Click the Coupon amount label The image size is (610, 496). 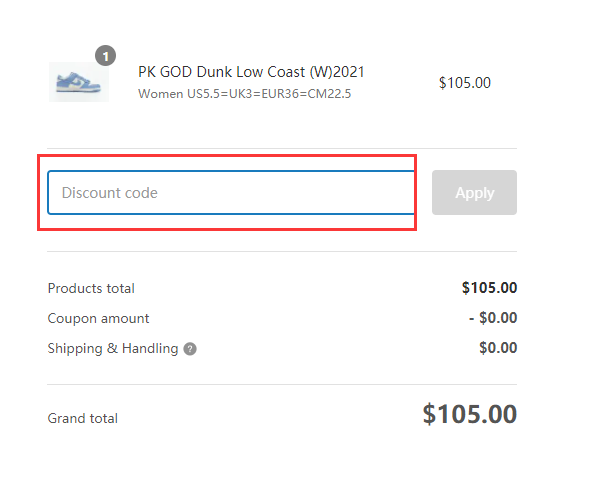pyautogui.click(x=98, y=318)
